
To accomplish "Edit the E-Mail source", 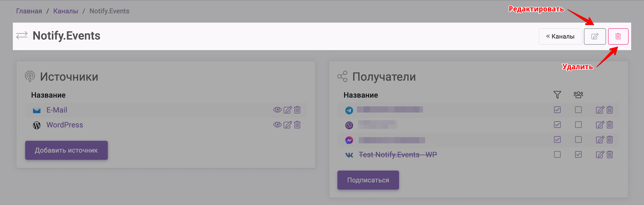I will tap(288, 110).
